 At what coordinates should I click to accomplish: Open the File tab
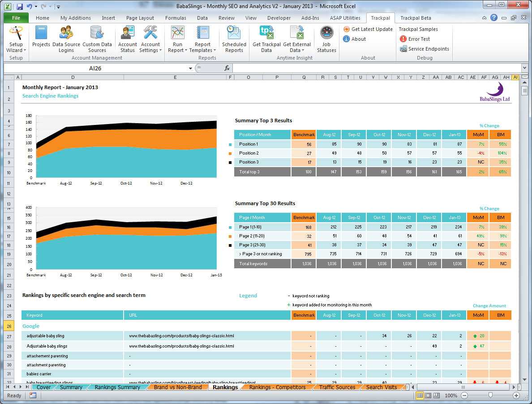point(16,18)
